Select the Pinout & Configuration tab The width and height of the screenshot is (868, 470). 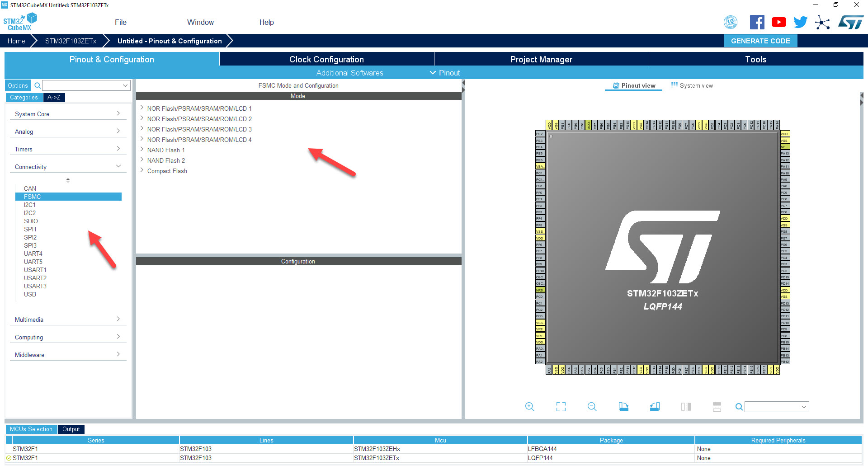click(x=112, y=59)
